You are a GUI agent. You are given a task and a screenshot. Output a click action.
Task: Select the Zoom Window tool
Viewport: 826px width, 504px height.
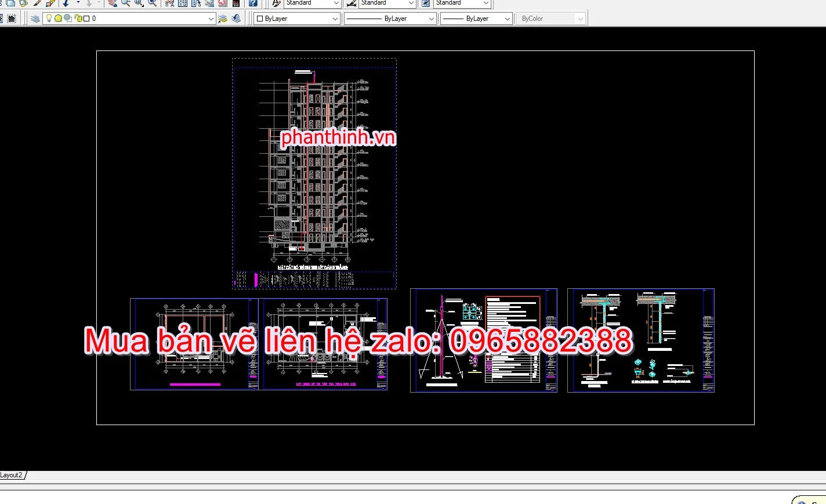tap(139, 3)
